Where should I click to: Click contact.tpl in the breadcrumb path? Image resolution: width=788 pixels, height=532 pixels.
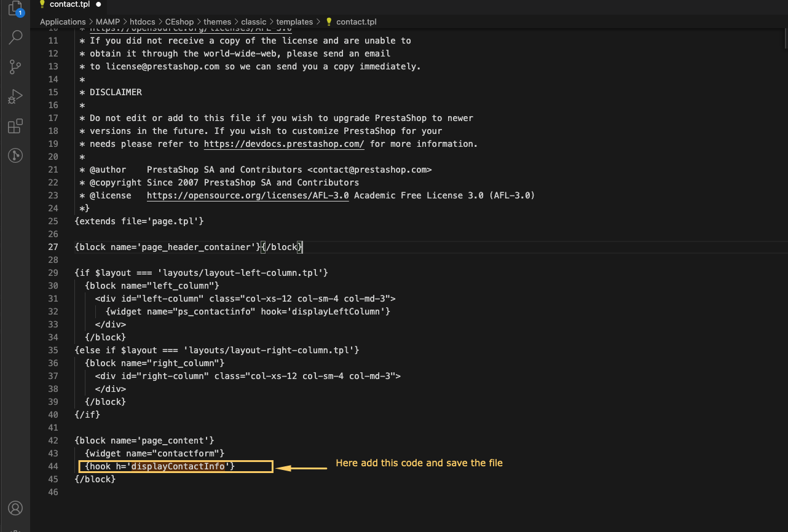point(356,22)
